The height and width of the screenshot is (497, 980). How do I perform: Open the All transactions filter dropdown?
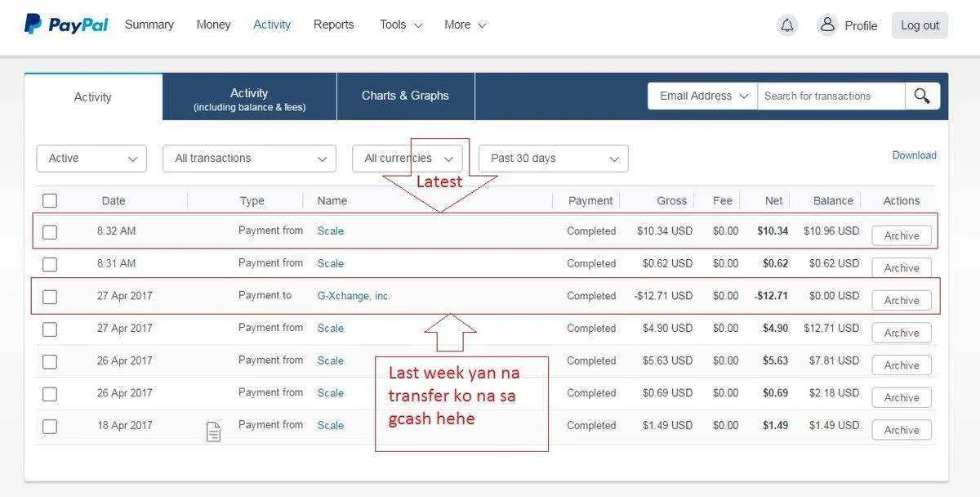[x=249, y=159]
